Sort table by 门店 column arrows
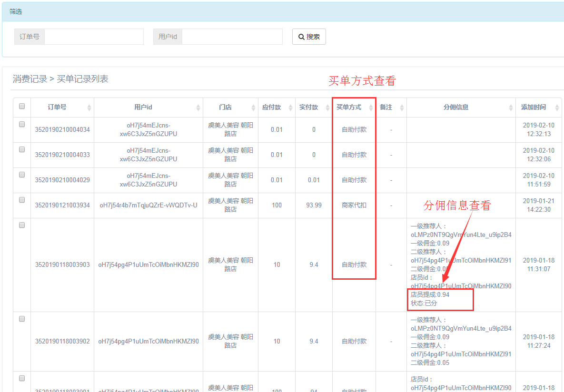The height and width of the screenshot is (392, 564). click(x=252, y=108)
